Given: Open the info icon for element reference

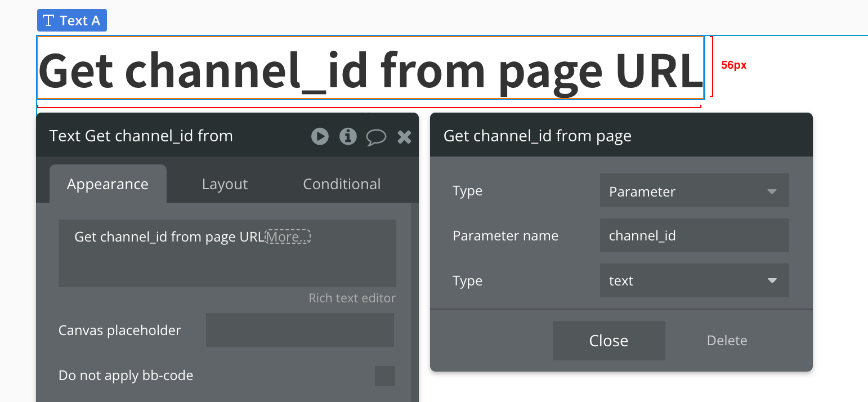Looking at the screenshot, I should (348, 136).
